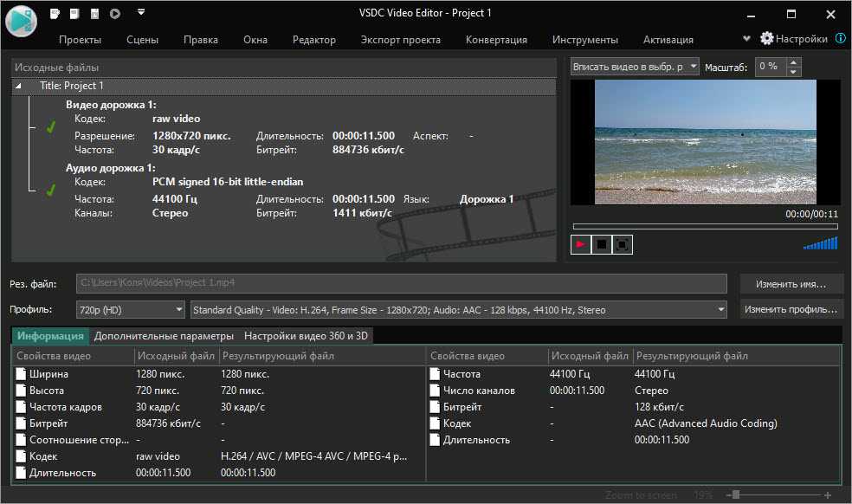Toggle the Video track 1 green checkmark
Image resolution: width=852 pixels, height=504 pixels.
click(51, 127)
